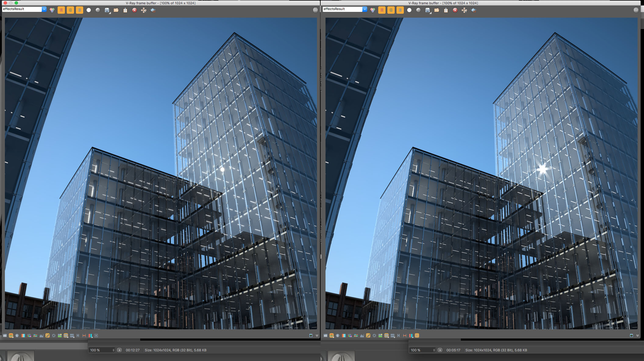
Task: Load image with right buffer folder icon
Action: [x=437, y=10]
